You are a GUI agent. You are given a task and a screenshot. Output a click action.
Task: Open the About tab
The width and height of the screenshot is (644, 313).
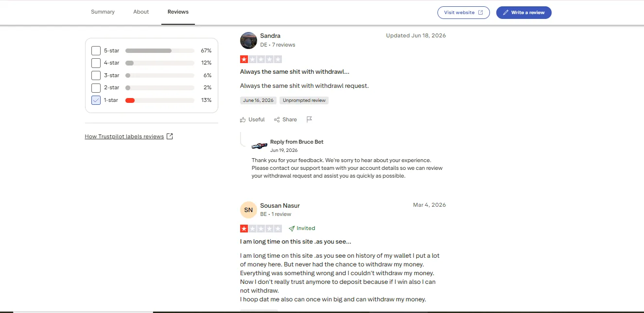point(141,12)
